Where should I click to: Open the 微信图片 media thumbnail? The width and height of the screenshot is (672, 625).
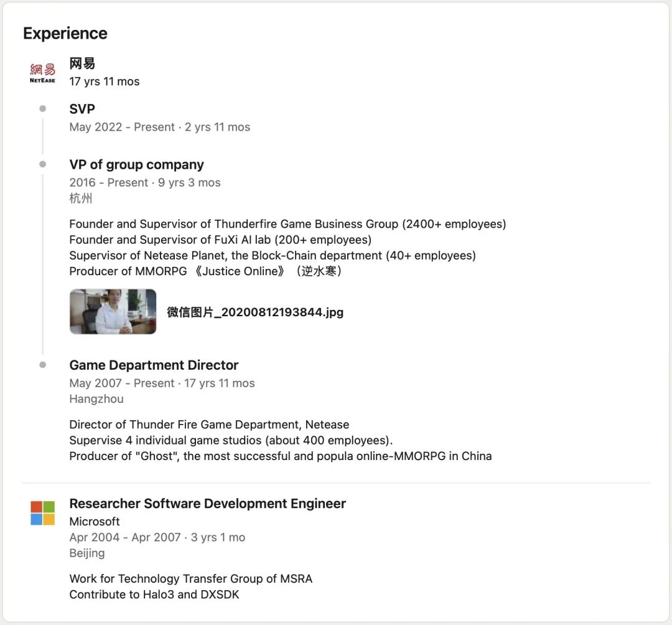tap(113, 311)
